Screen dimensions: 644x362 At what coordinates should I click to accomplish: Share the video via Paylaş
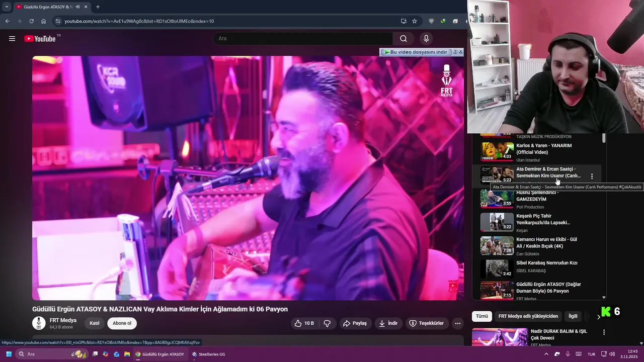(x=355, y=323)
